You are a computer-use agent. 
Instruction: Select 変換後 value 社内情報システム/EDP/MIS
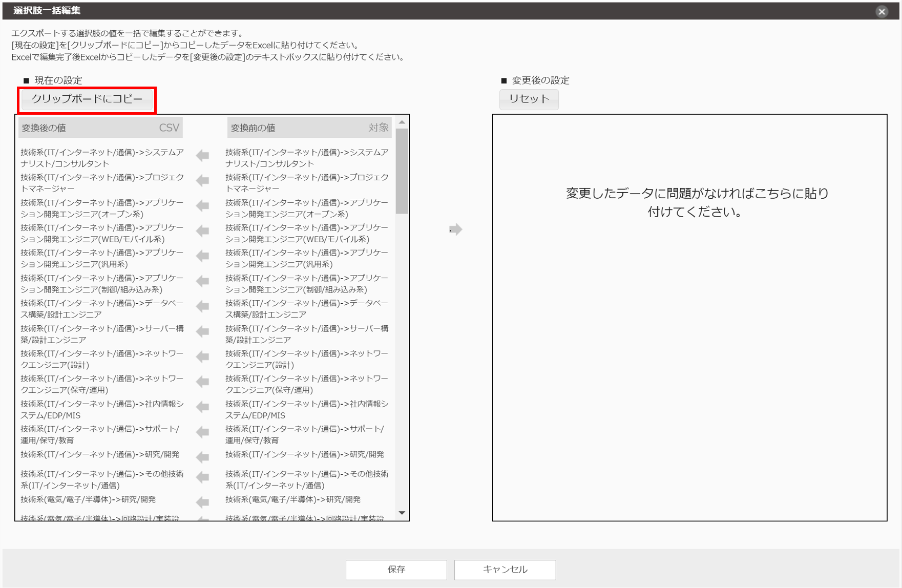point(102,409)
